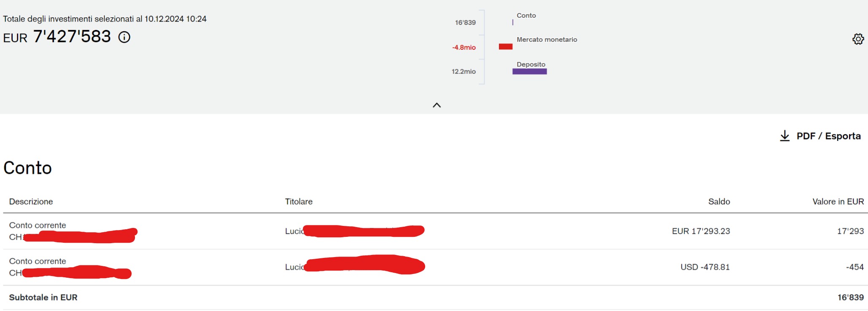Click the EUR 7'427'583 total amount
868x311 pixels.
[x=57, y=37]
